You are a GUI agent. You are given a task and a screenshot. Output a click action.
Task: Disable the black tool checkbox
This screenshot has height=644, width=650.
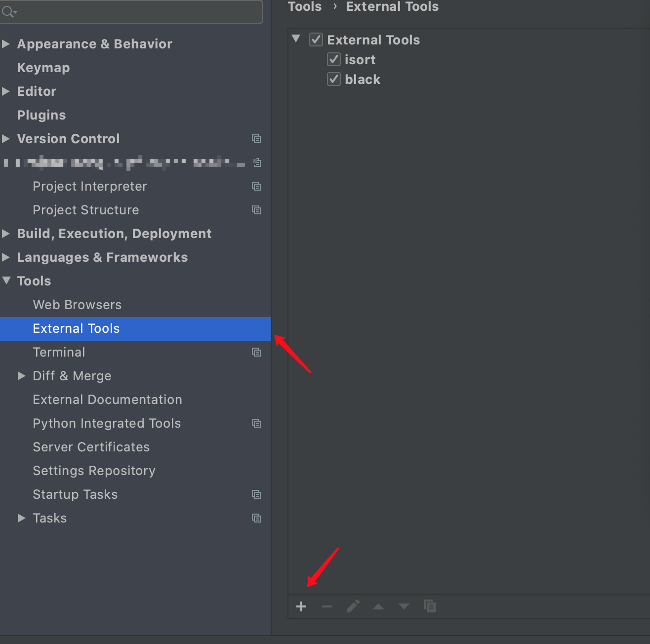pyautogui.click(x=333, y=79)
